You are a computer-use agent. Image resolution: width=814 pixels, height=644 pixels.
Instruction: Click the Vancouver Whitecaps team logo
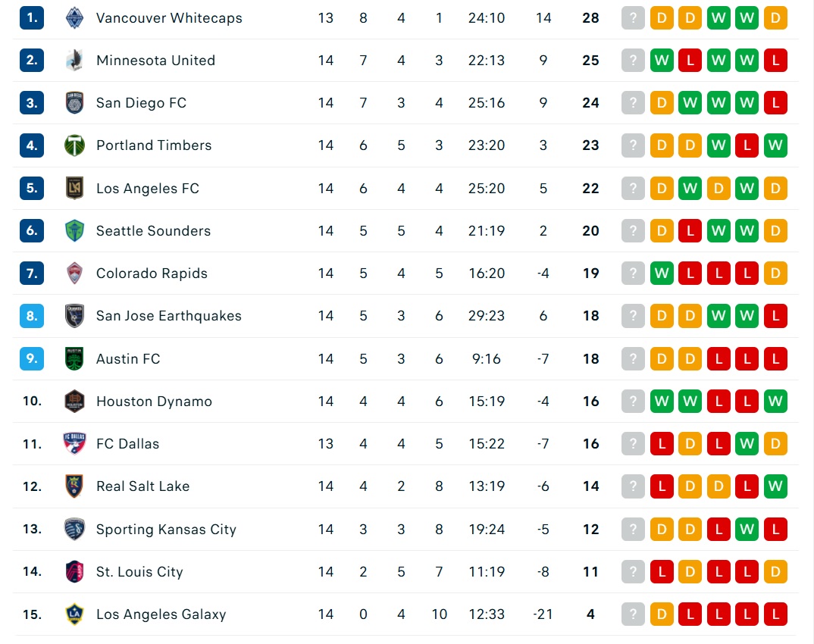75,18
